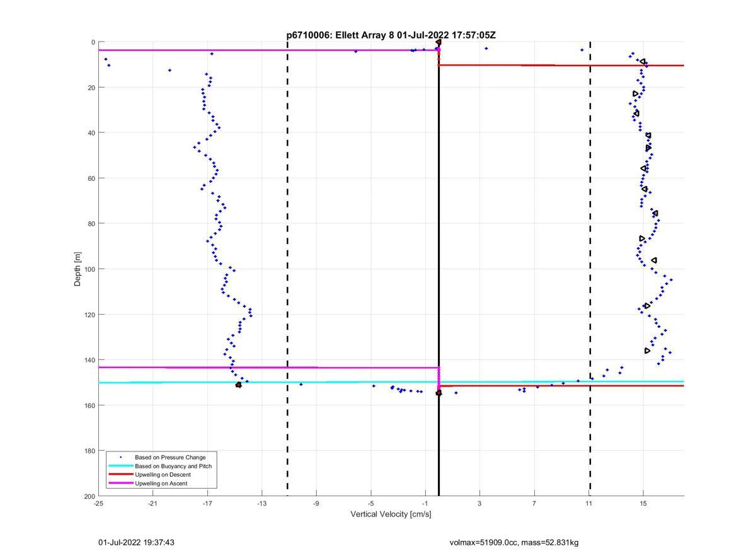Click the plot title p6710006 Ellett Array 8

tap(391, 35)
